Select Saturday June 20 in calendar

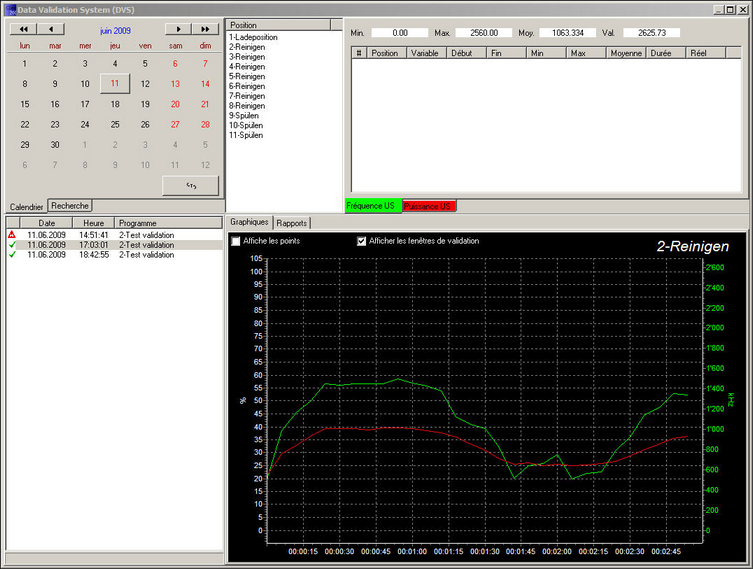pos(175,104)
